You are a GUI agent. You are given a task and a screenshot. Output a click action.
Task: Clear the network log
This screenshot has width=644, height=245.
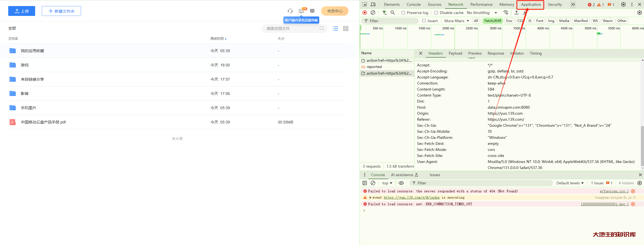pyautogui.click(x=373, y=13)
